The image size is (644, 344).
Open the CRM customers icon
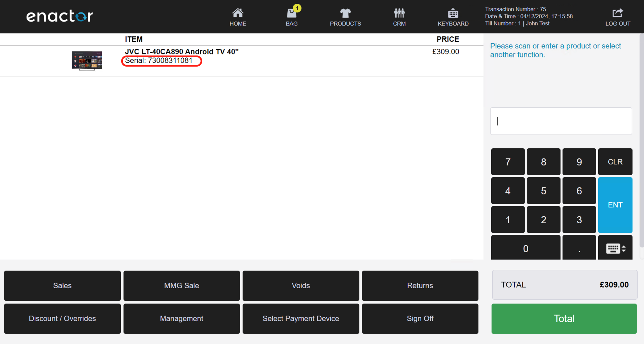[x=399, y=17]
